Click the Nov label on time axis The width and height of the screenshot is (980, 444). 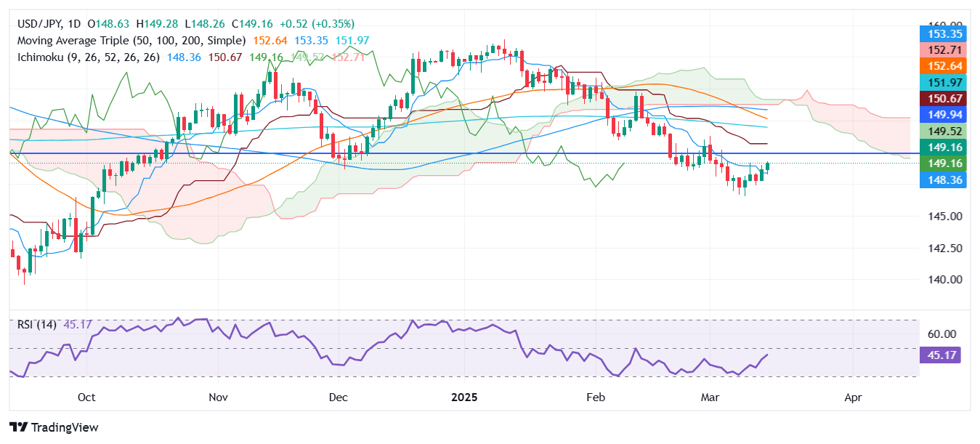pyautogui.click(x=218, y=397)
